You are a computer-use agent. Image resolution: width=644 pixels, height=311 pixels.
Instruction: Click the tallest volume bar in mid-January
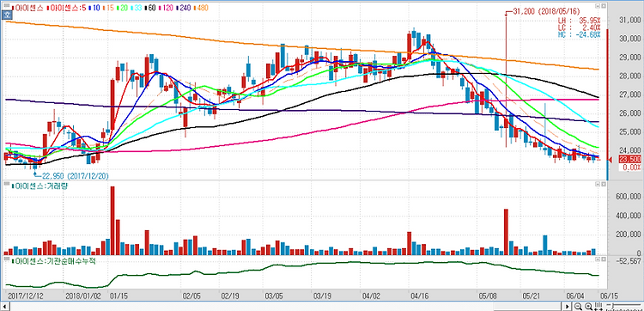[112, 221]
